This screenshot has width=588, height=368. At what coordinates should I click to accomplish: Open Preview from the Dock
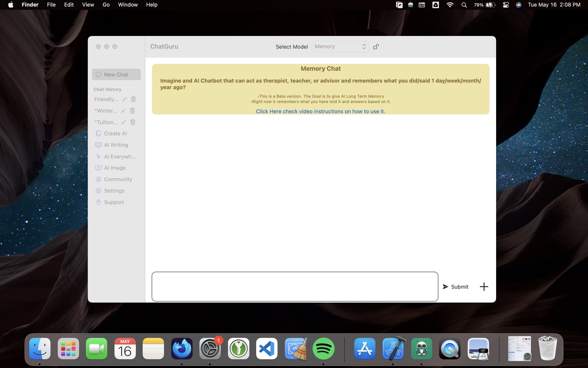(x=478, y=349)
